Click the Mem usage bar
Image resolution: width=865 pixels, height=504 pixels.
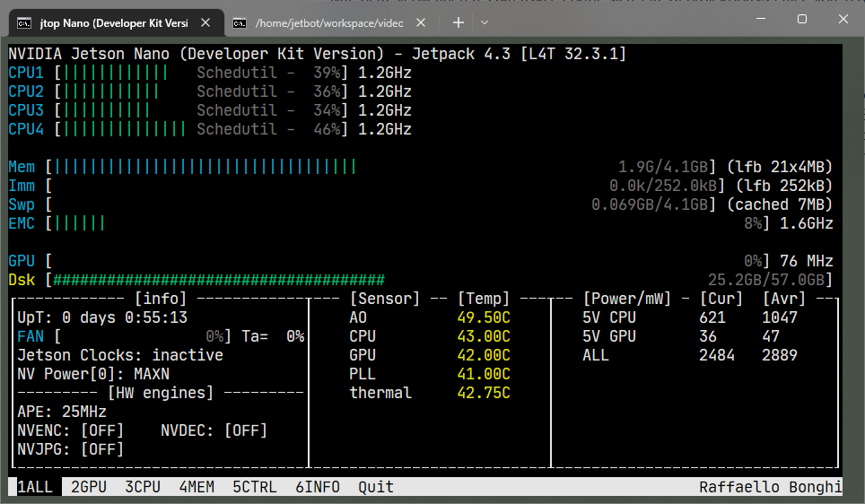(205, 167)
